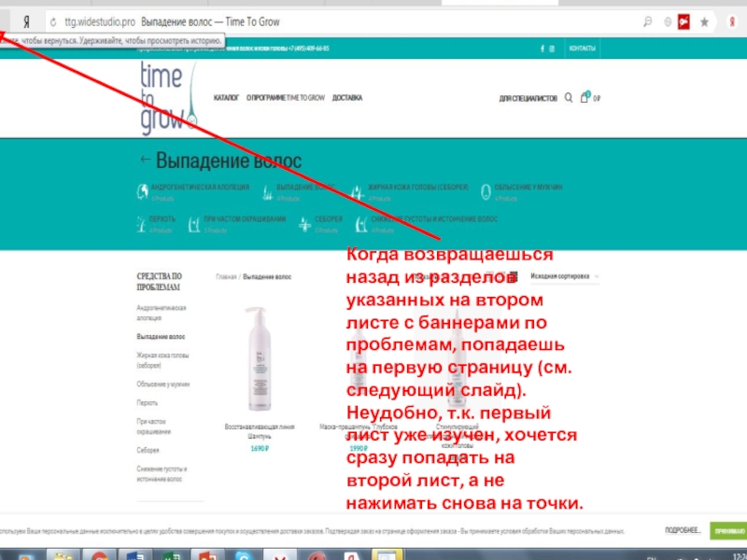Click the magnifier icon in the address bar

(647, 21)
